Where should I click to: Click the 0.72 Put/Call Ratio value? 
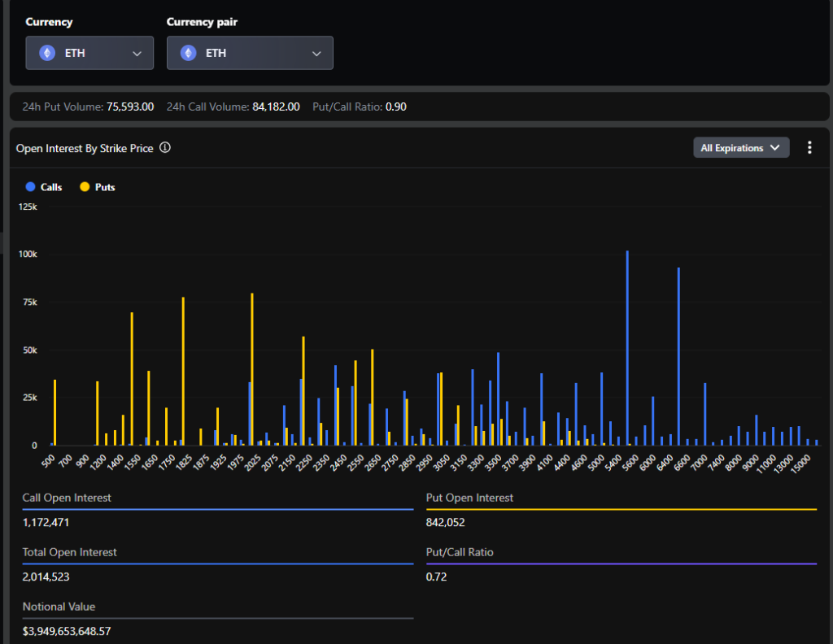pyautogui.click(x=436, y=577)
